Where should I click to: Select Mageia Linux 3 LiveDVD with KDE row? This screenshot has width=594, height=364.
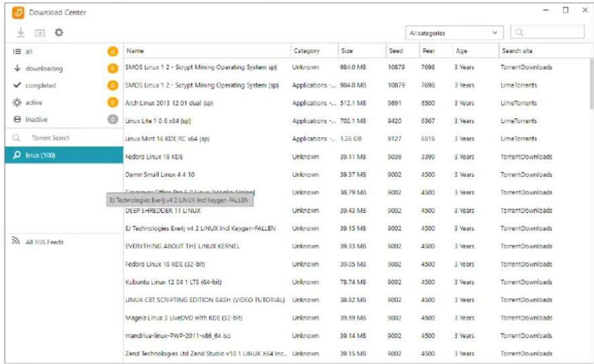pos(356,317)
